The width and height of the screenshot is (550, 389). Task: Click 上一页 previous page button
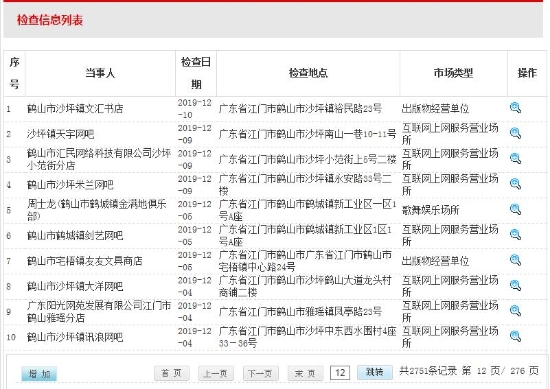pos(216,373)
